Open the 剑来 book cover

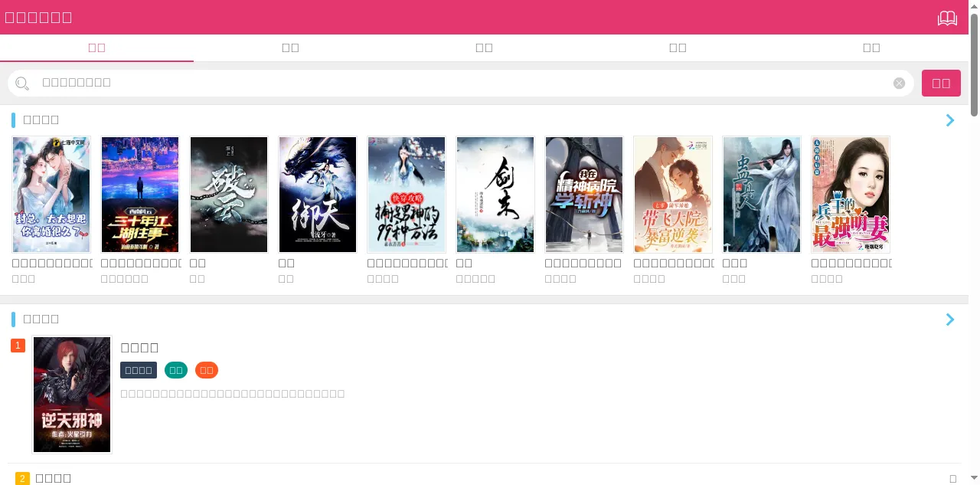pos(495,195)
